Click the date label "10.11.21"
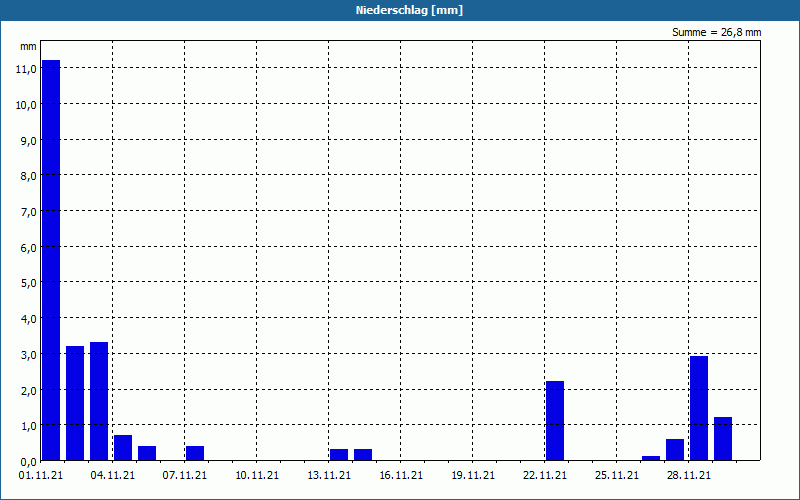Viewport: 800px width, 500px height. (x=257, y=476)
